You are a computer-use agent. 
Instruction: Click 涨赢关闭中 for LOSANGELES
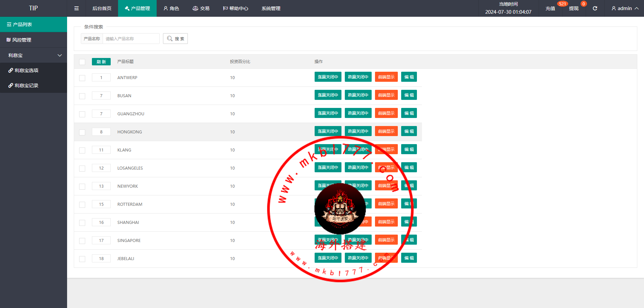(x=328, y=167)
